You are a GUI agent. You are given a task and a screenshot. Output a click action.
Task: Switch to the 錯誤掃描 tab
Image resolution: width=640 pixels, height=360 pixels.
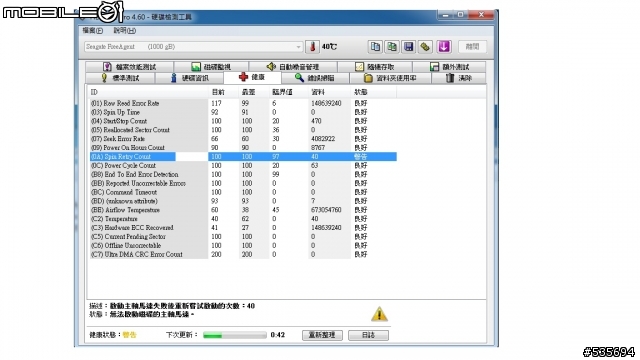[315, 78]
